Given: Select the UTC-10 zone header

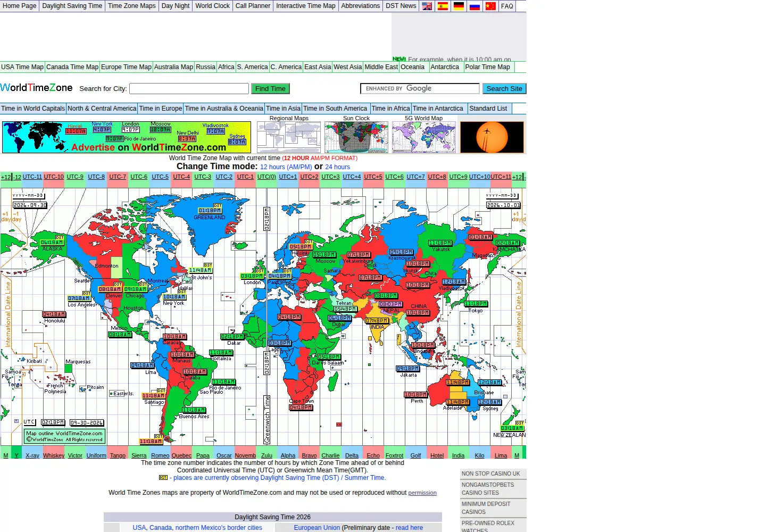Looking at the screenshot, I should 54,177.
